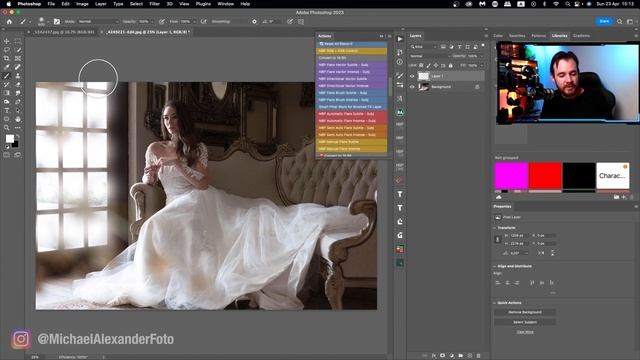Select the Brush tool in the toolbox

7,76
